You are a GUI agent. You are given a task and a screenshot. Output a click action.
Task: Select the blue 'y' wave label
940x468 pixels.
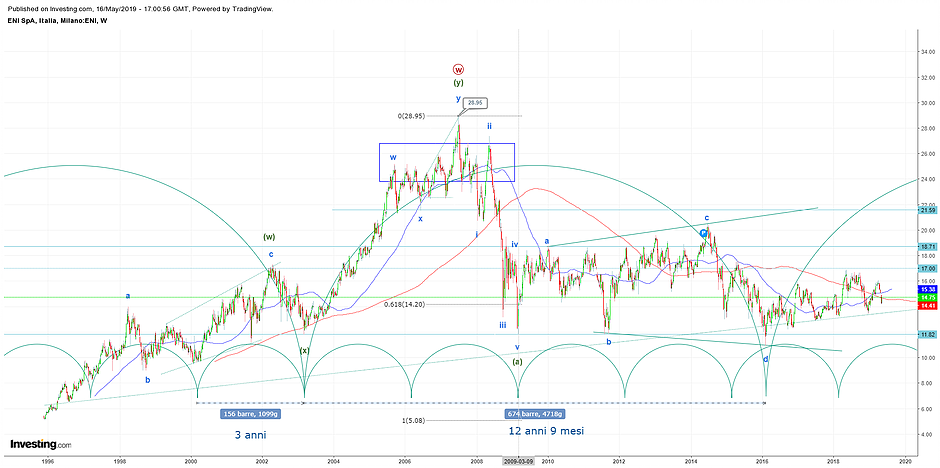coord(458,98)
